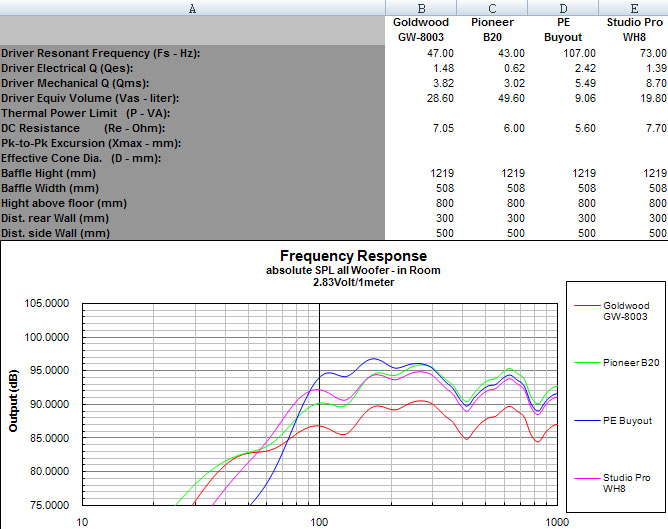The image size is (668, 529).
Task: Select the Driver Resonant Frequency label cell
Action: [192, 53]
